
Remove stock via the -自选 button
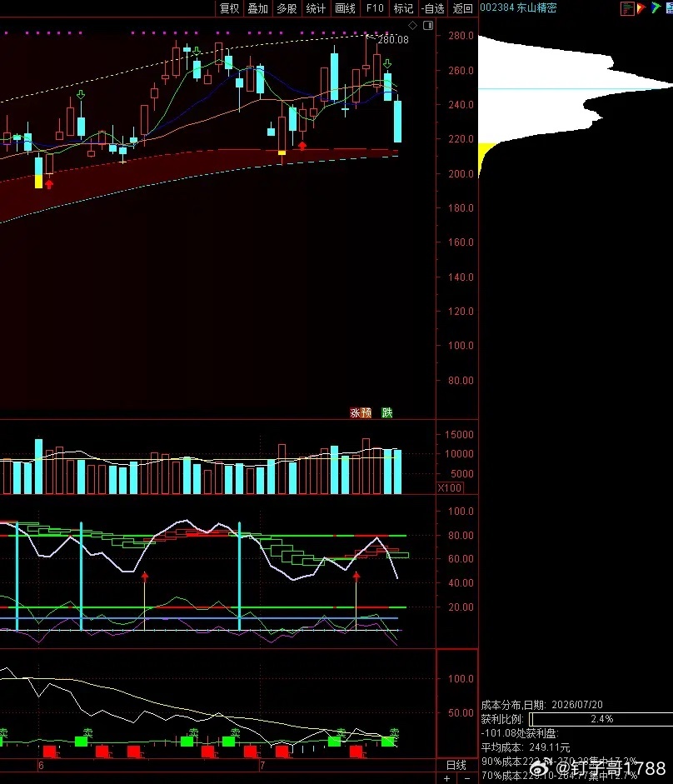pos(433,8)
